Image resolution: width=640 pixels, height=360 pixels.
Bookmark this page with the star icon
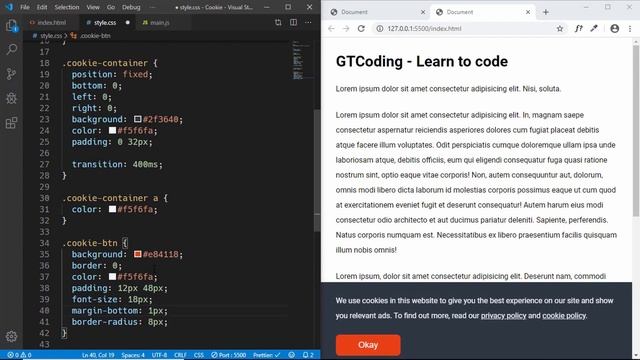(560, 29)
